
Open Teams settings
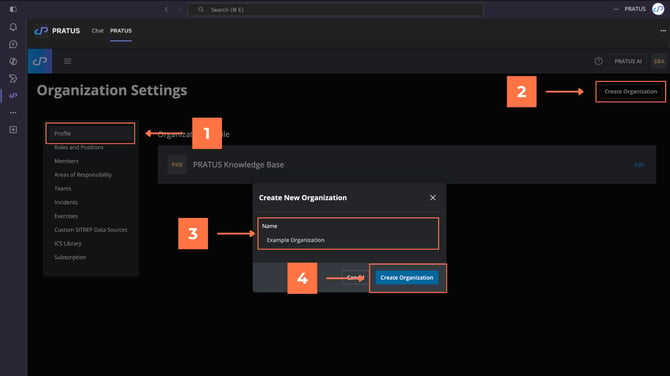coord(62,188)
